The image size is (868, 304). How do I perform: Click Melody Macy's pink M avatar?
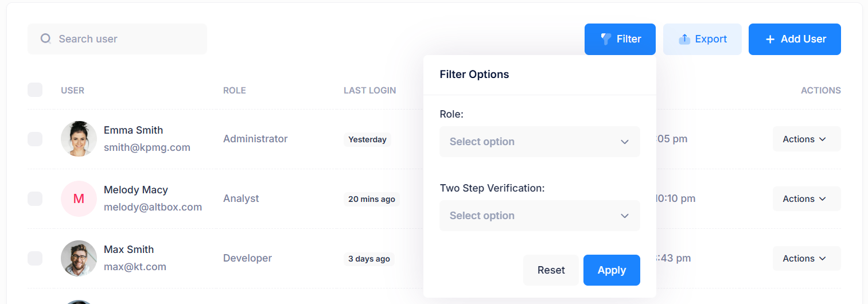click(x=79, y=198)
